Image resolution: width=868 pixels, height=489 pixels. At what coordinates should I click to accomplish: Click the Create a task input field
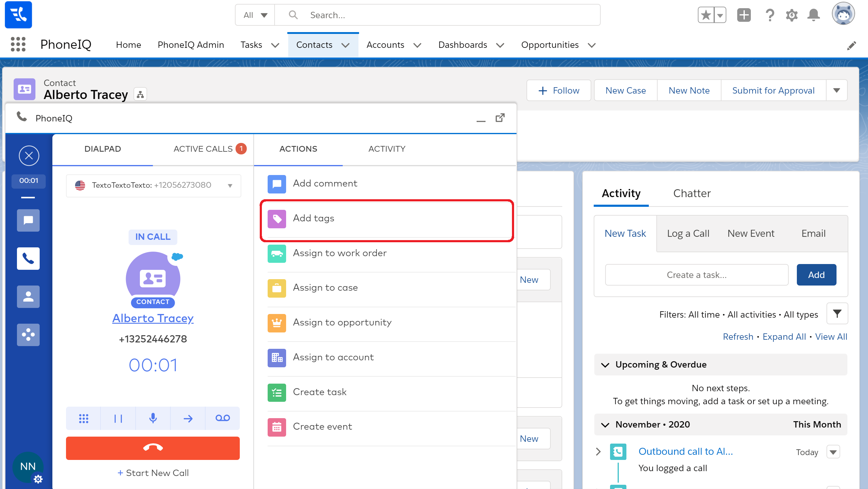[x=696, y=275]
